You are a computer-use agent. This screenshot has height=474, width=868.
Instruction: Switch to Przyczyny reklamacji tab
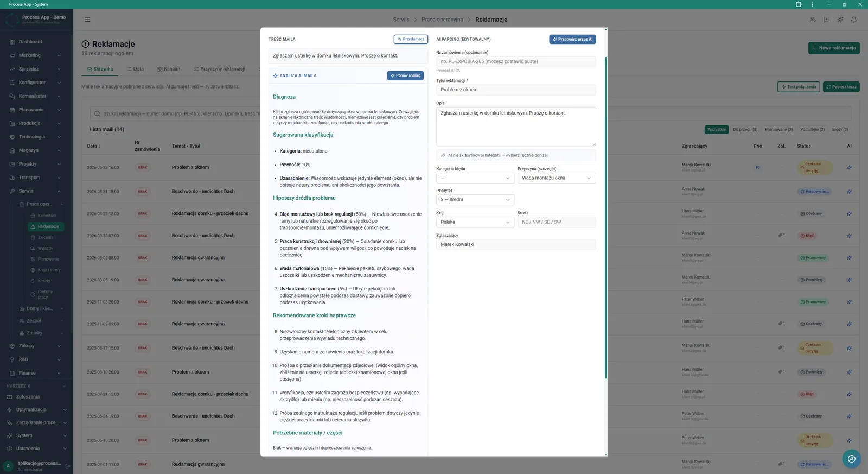(220, 69)
